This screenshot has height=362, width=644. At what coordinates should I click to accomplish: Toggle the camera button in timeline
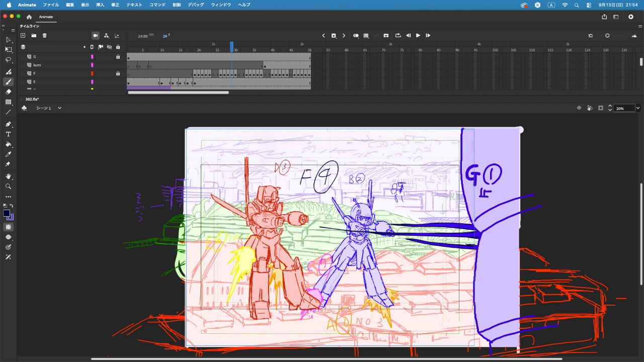[96, 36]
